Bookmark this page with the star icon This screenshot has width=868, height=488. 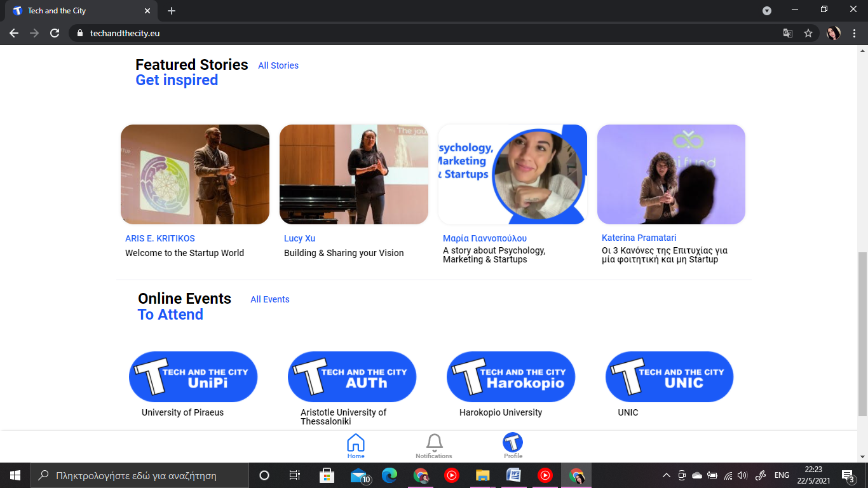click(808, 33)
